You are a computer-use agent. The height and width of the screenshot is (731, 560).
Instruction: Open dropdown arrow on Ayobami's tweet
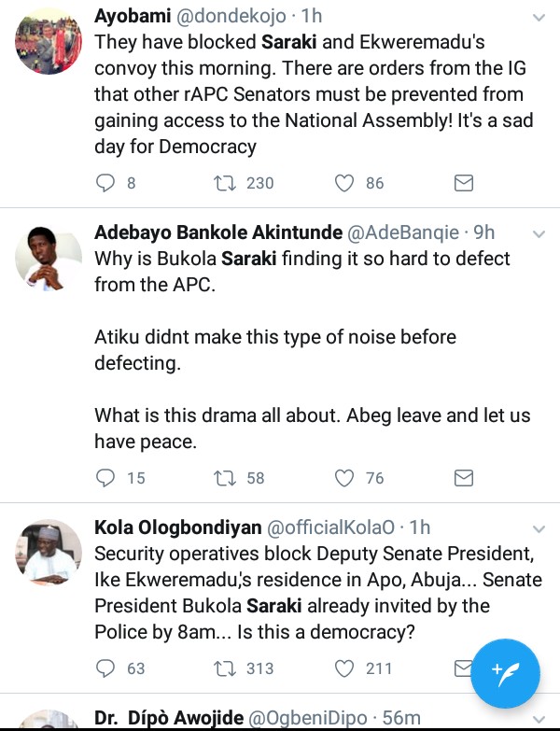tap(539, 18)
